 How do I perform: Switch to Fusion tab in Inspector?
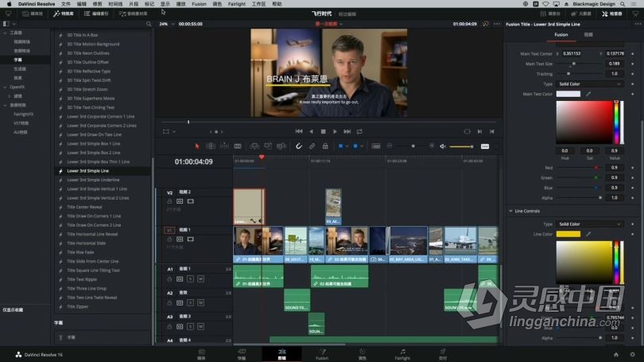(561, 34)
